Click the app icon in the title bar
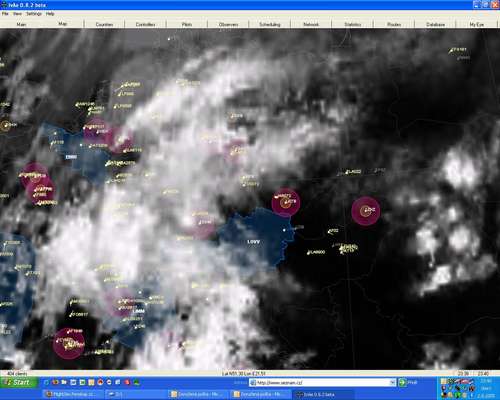Viewport: 500px width, 400px height. pos(4,5)
